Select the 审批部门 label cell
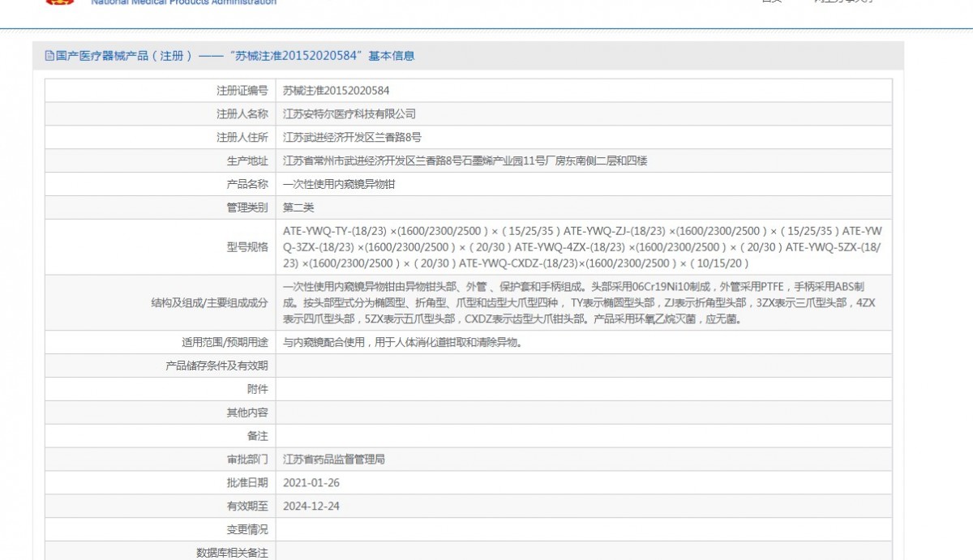Viewport: 973px width, 560px height. coord(246,460)
